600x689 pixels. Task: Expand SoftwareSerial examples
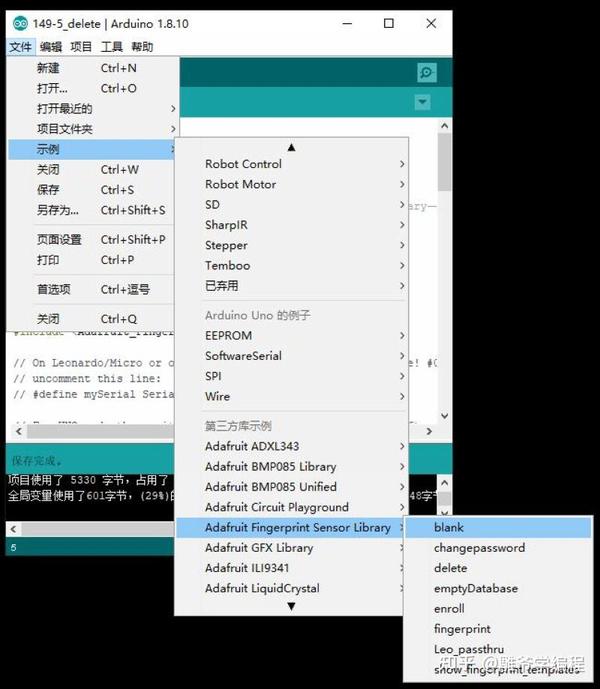coord(292,355)
